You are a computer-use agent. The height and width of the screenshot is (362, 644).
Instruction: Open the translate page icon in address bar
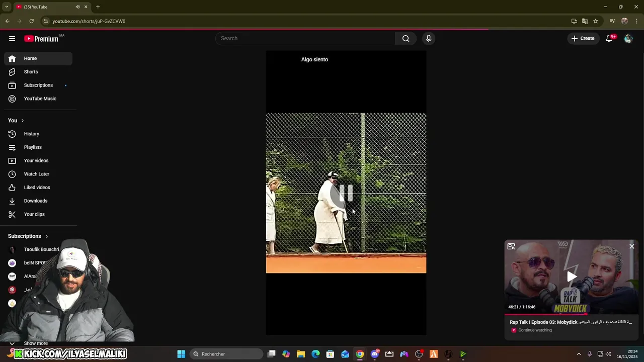(x=585, y=21)
